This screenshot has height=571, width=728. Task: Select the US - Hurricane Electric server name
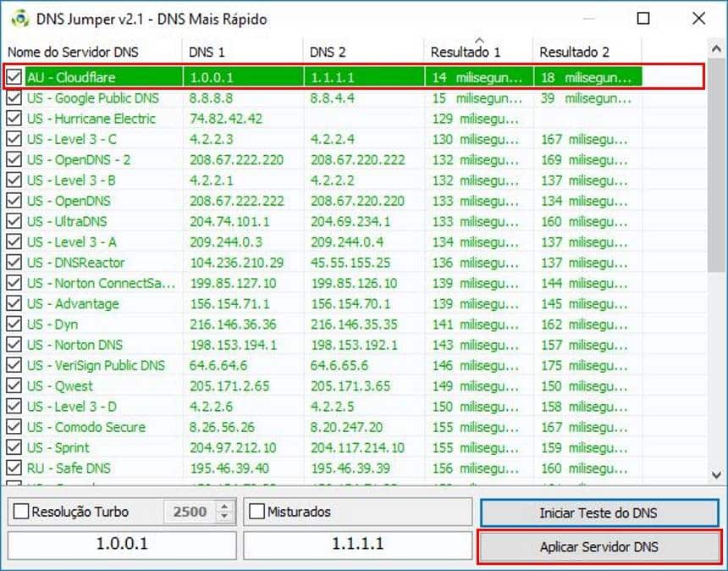coord(91,119)
